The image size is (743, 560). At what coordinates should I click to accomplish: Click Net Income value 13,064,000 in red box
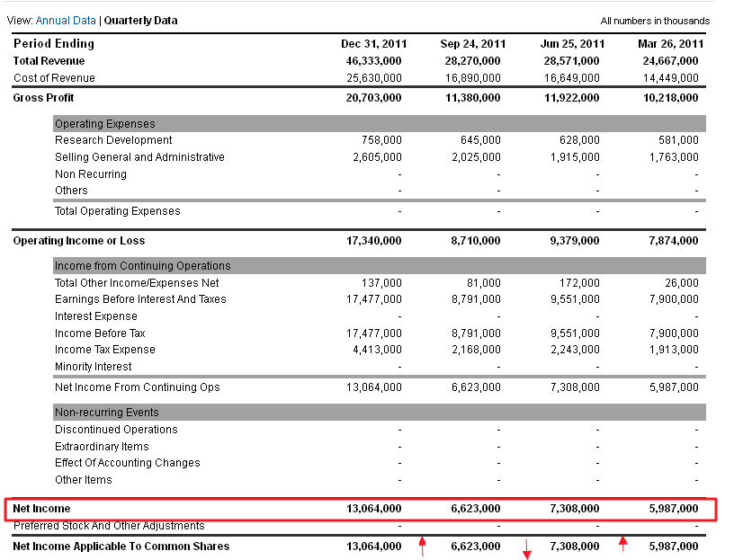pyautogui.click(x=373, y=509)
